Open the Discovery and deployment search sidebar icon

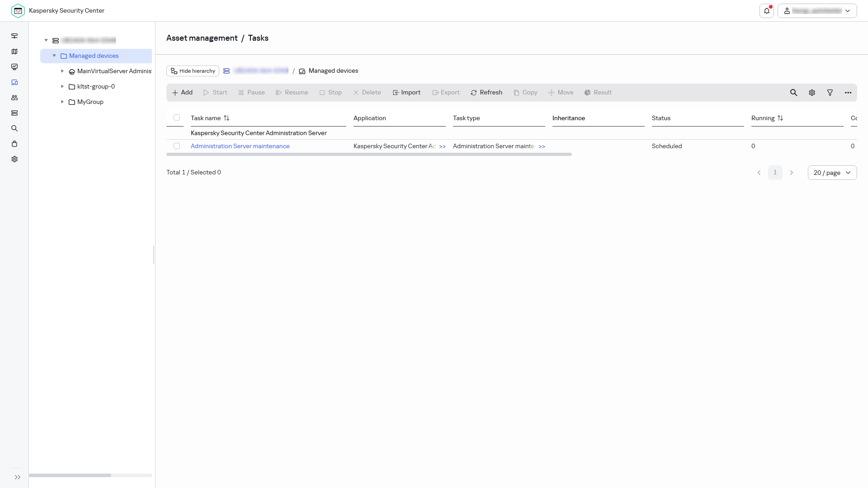click(x=14, y=128)
